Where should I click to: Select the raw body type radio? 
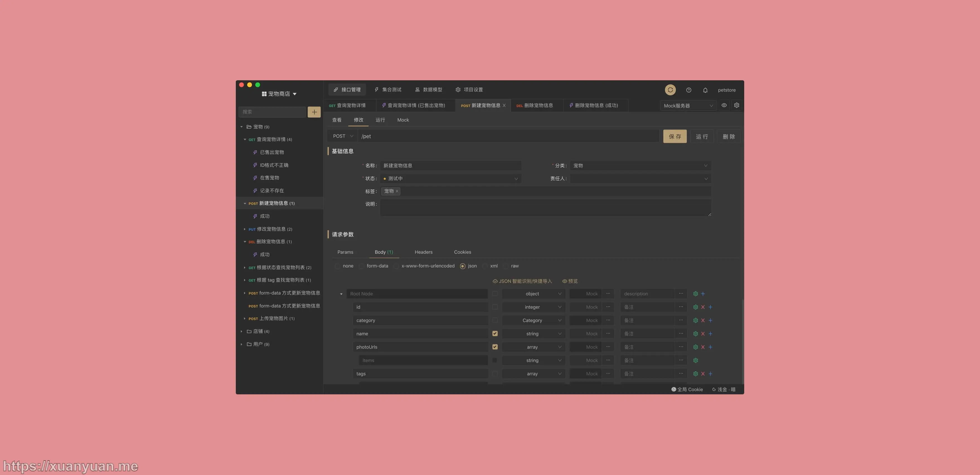pos(506,266)
